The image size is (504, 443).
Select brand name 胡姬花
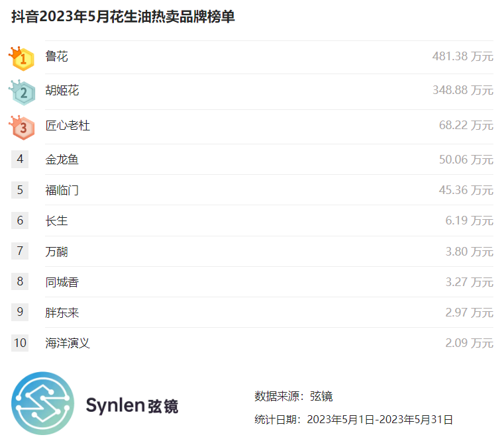tap(62, 90)
